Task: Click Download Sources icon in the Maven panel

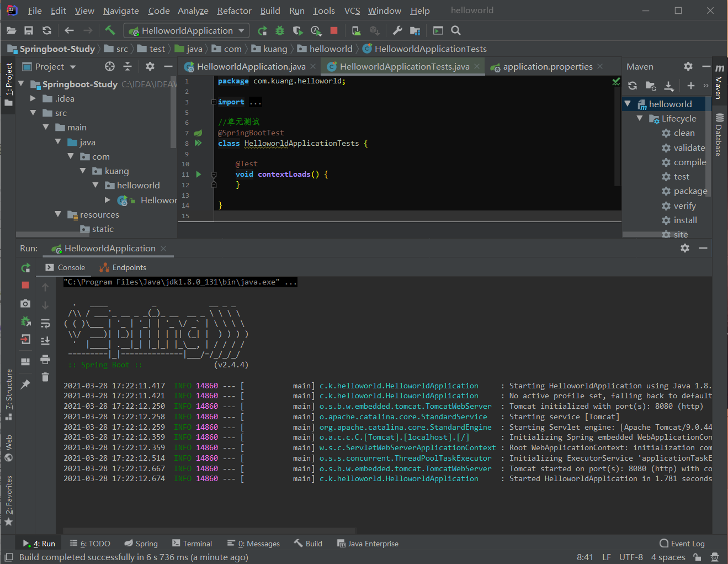Action: pyautogui.click(x=668, y=86)
